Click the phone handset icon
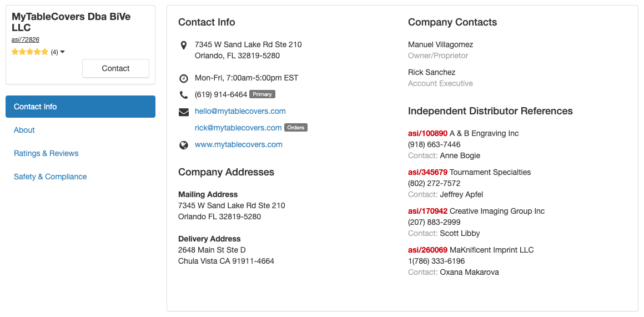Screen dimensions: 644x317 (184, 95)
